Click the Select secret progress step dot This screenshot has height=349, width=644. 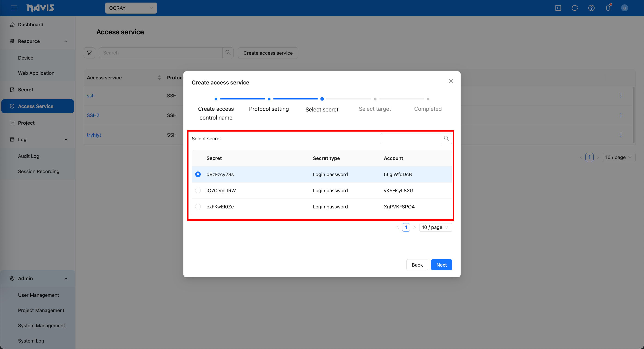tap(322, 99)
